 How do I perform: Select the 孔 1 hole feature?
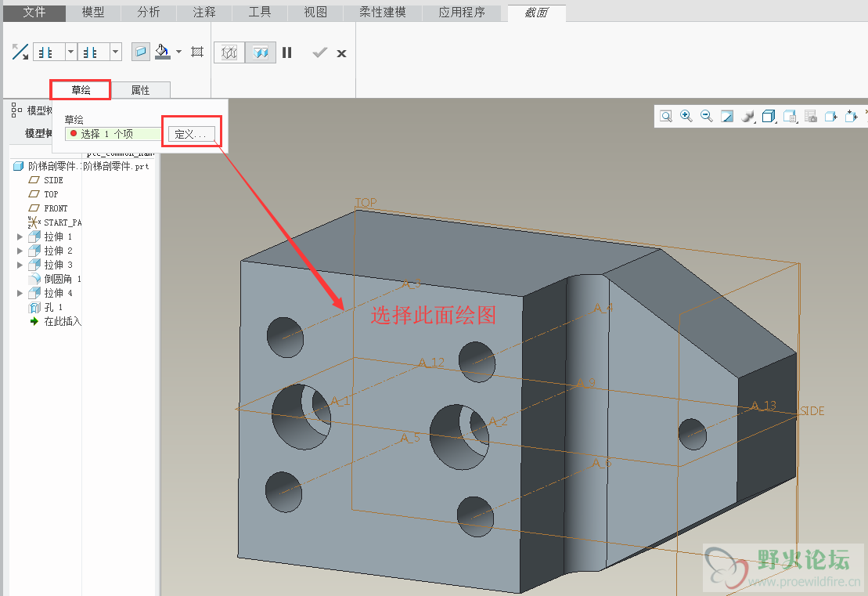(46, 307)
